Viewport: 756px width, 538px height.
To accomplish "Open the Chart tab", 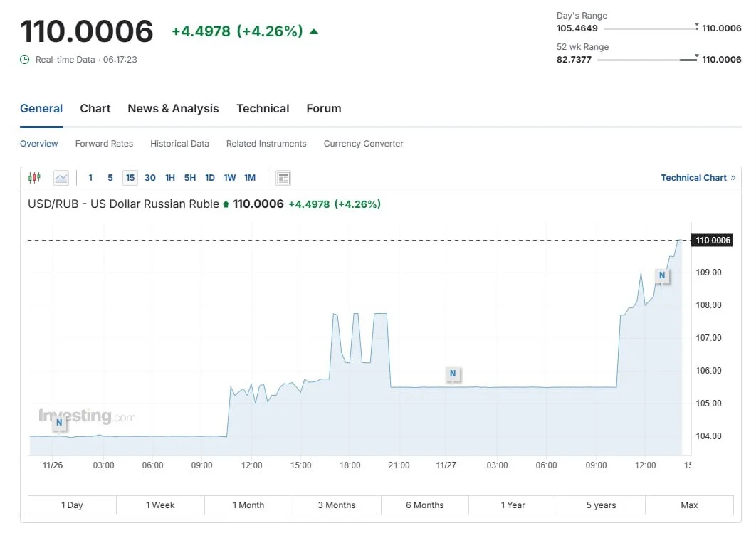I will pos(95,108).
